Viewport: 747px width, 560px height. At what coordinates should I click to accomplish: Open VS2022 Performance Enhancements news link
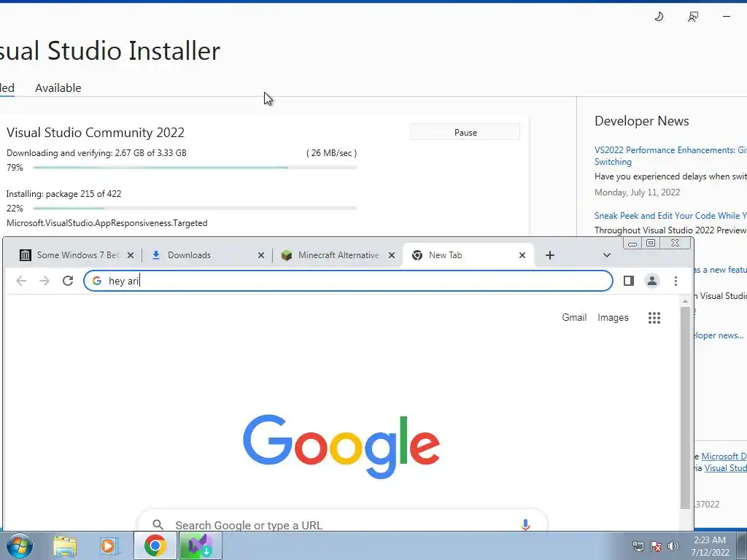click(x=670, y=156)
